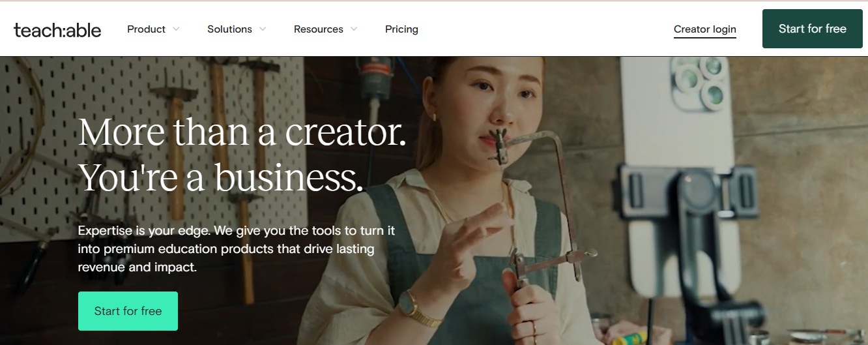Click the 'More than a creator.' headline
The width and height of the screenshot is (868, 345).
pyautogui.click(x=242, y=132)
